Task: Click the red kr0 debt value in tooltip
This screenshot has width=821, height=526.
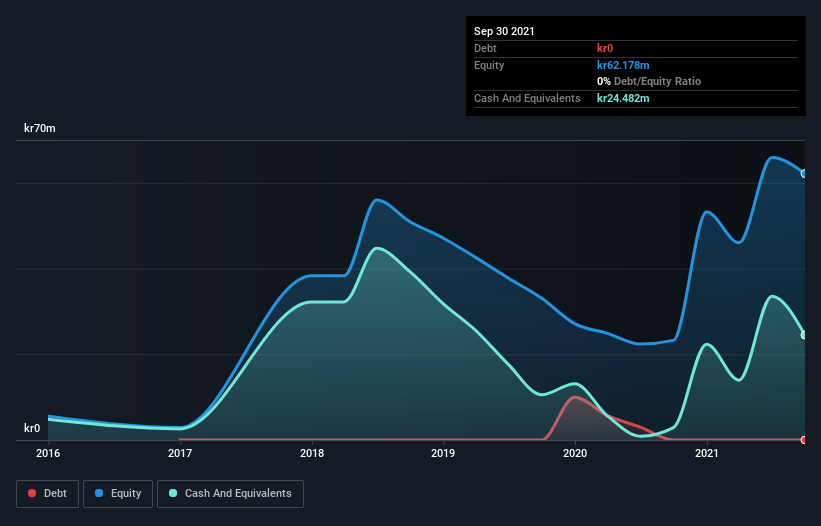Action: point(605,48)
